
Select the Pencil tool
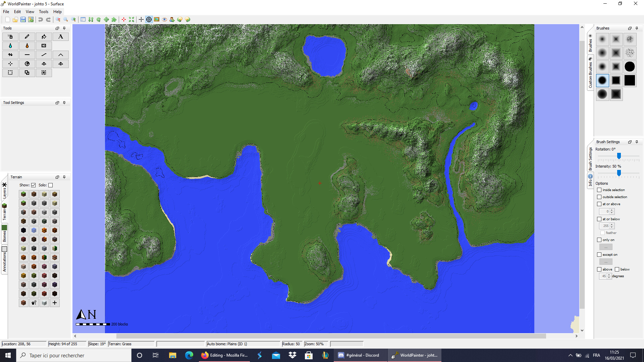(27, 37)
